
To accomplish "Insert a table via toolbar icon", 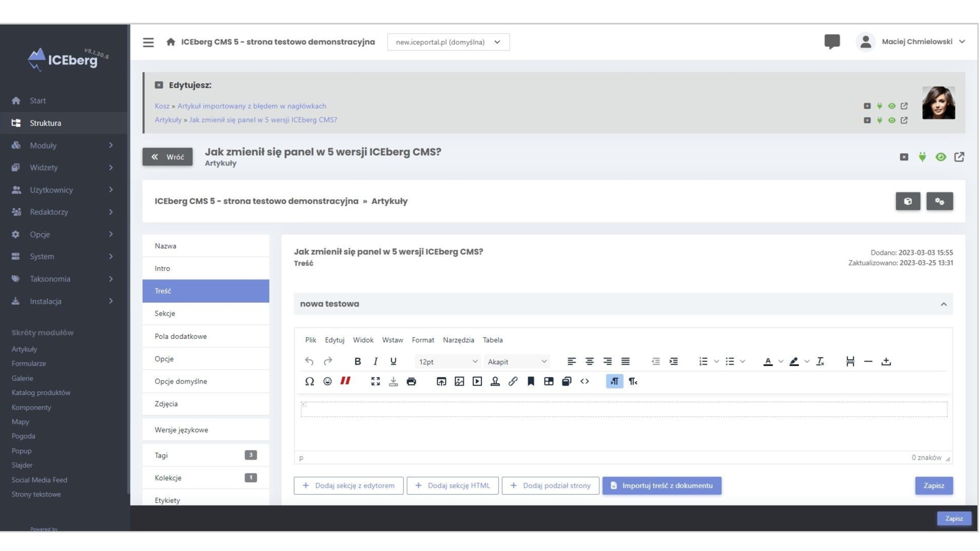I will tap(549, 381).
